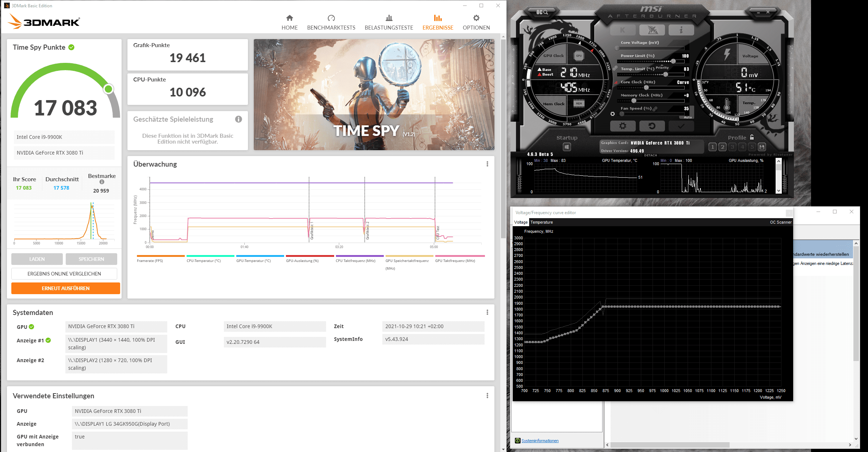Viewport: 868px width, 452px height.
Task: Apply Afterburner settings with the checkmark button
Action: 681,126
